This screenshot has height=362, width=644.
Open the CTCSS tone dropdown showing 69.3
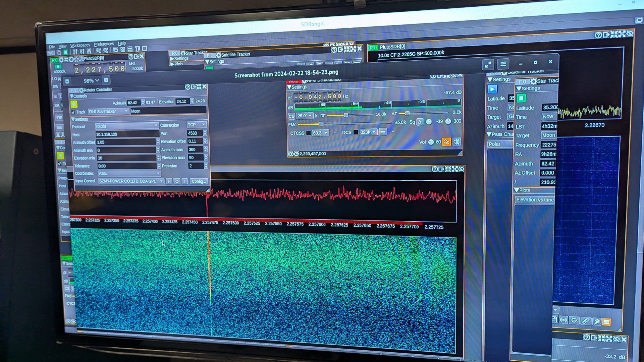pyautogui.click(x=320, y=133)
